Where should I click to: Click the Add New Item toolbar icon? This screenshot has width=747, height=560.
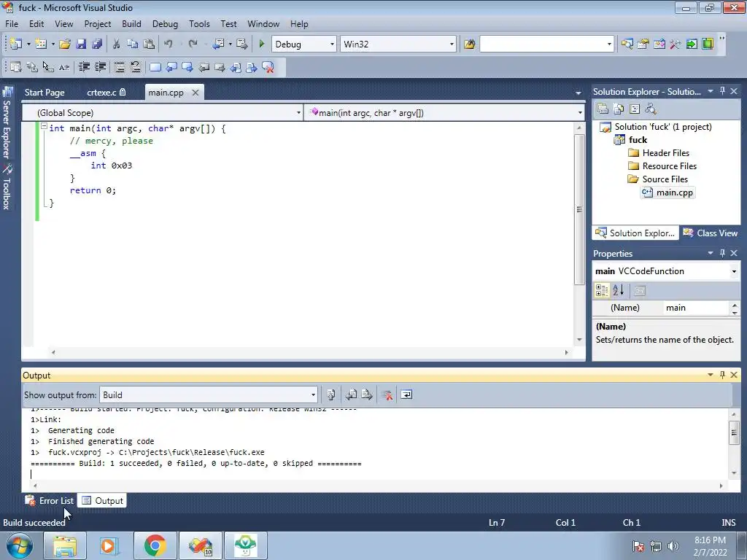click(41, 44)
